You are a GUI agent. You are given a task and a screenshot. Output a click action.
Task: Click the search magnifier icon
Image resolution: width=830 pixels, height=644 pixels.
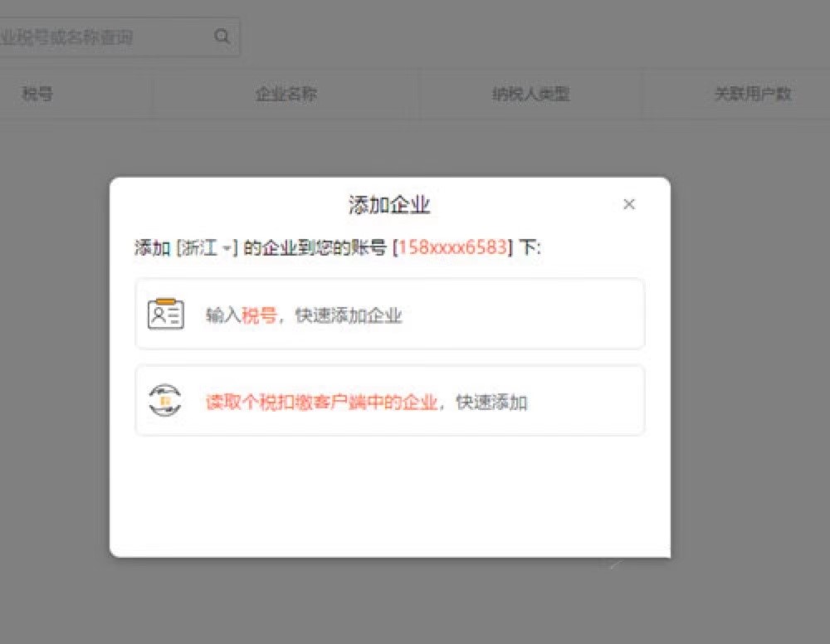pos(222,37)
